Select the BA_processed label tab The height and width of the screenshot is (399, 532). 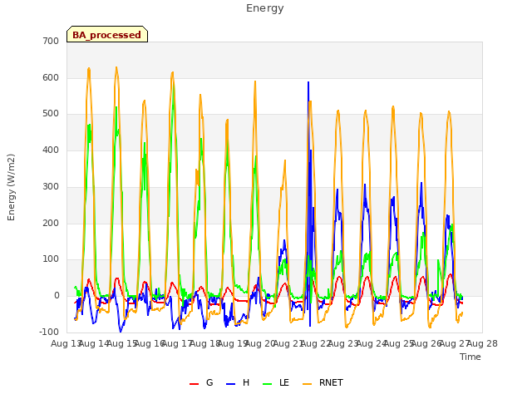[107, 34]
